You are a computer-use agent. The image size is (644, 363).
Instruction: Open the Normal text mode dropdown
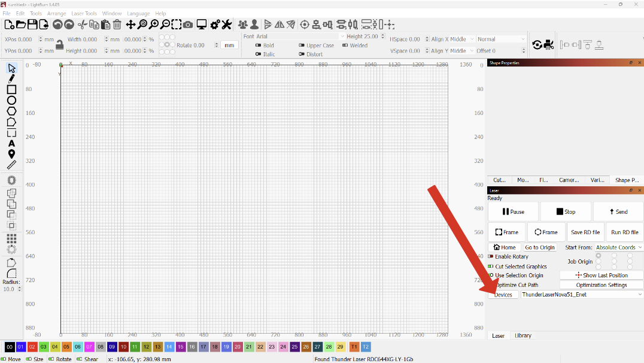[x=501, y=39]
